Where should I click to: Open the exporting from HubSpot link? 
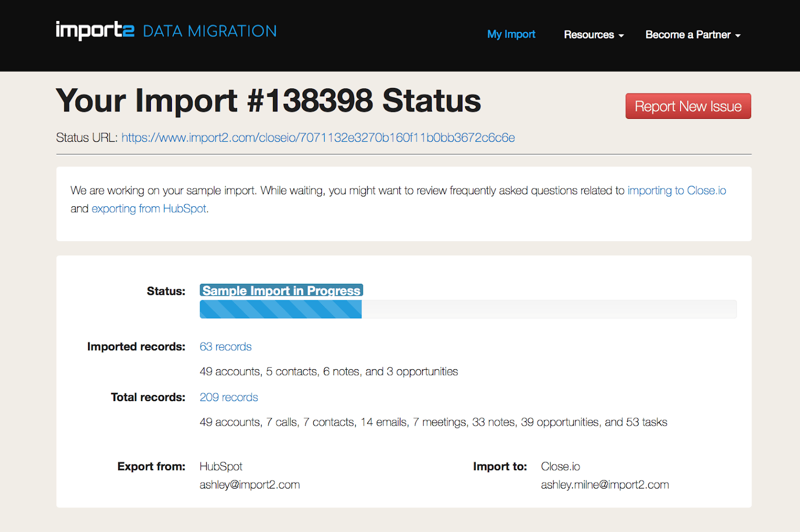[x=149, y=209]
